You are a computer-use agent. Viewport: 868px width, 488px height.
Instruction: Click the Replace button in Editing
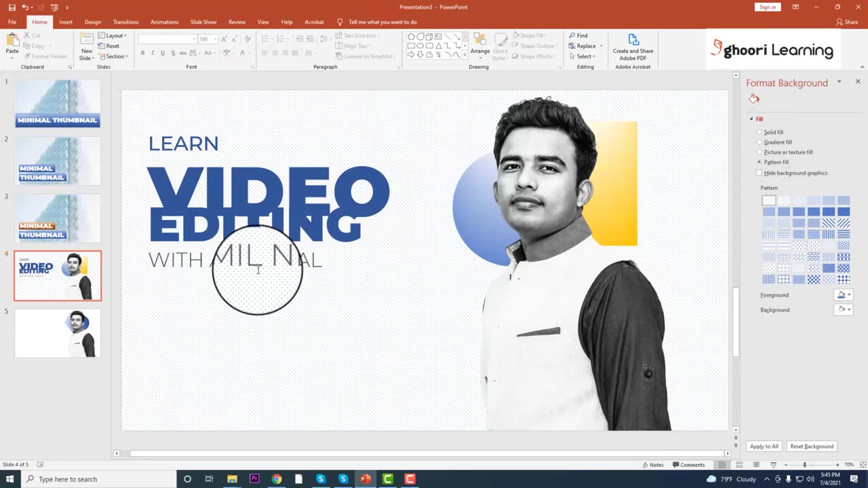(x=585, y=46)
